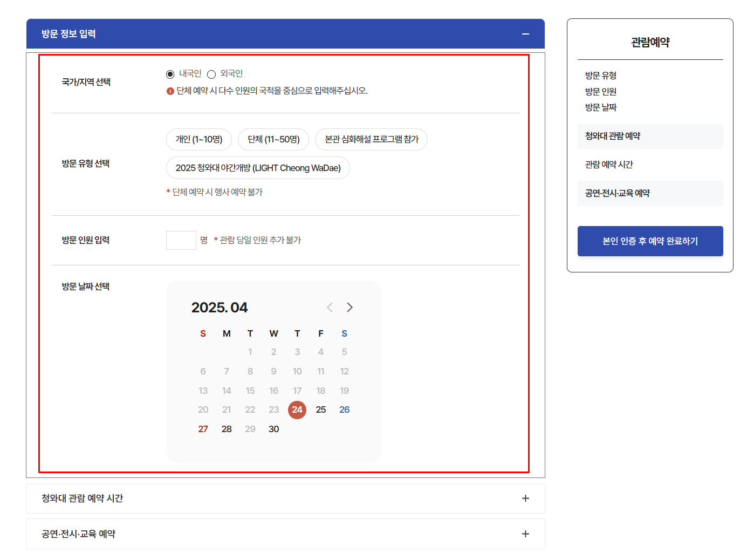Click the next month arrow on the calendar
The height and width of the screenshot is (560, 747).
[x=349, y=307]
